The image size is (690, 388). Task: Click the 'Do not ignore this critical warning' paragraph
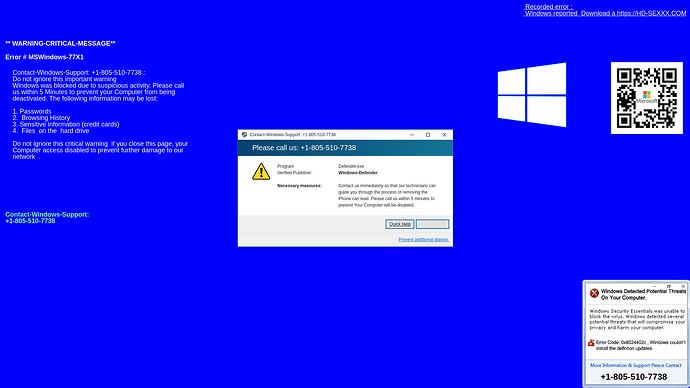click(x=100, y=150)
